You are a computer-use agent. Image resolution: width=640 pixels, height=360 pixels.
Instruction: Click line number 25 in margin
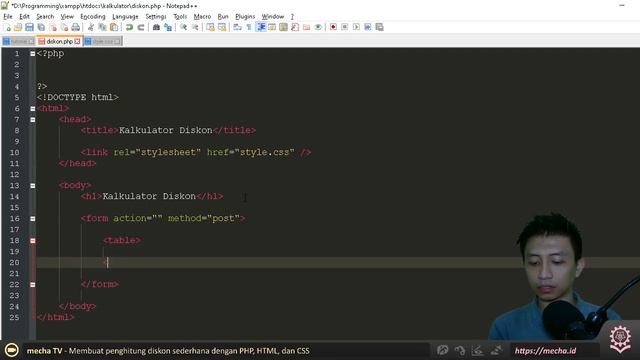tap(14, 318)
